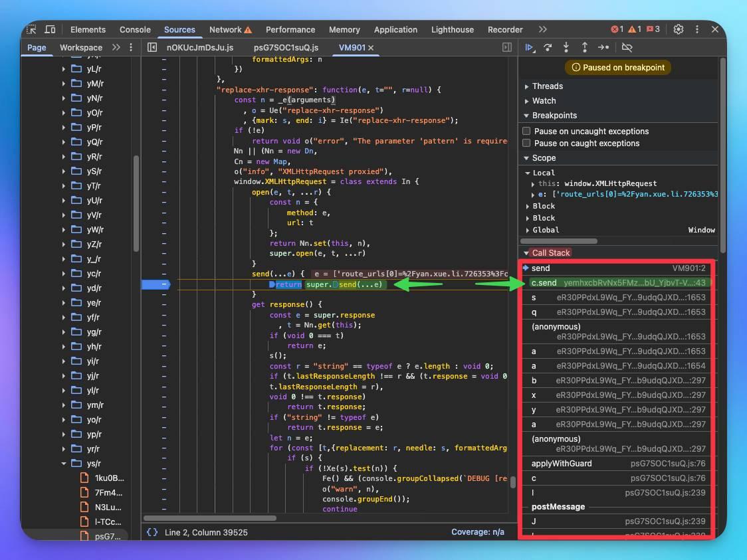Viewport: 747px width, 560px height.
Task: Open the Memory panel
Action: pyautogui.click(x=344, y=29)
